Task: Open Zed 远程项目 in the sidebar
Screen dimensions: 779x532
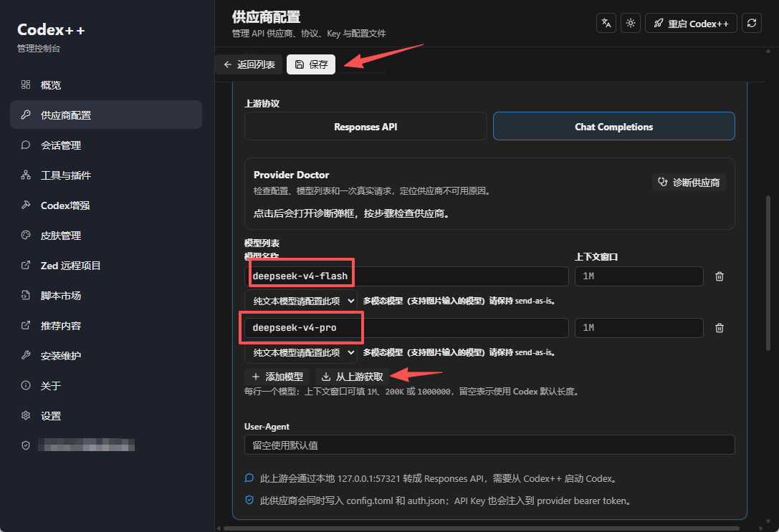Action: [x=106, y=266]
